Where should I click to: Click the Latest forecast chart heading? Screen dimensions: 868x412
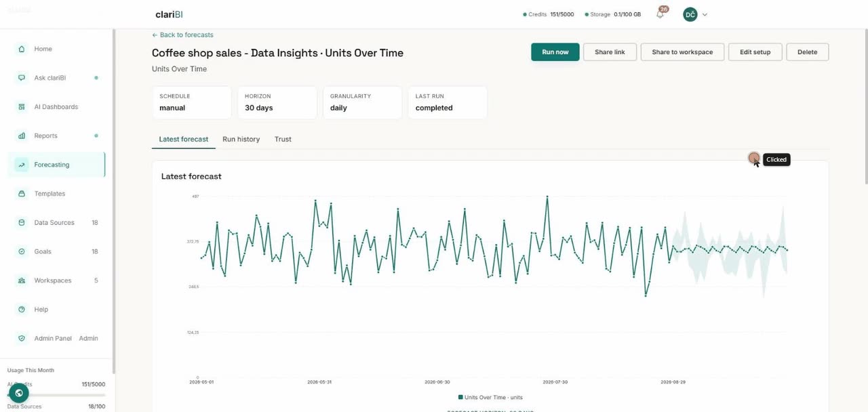tap(191, 176)
